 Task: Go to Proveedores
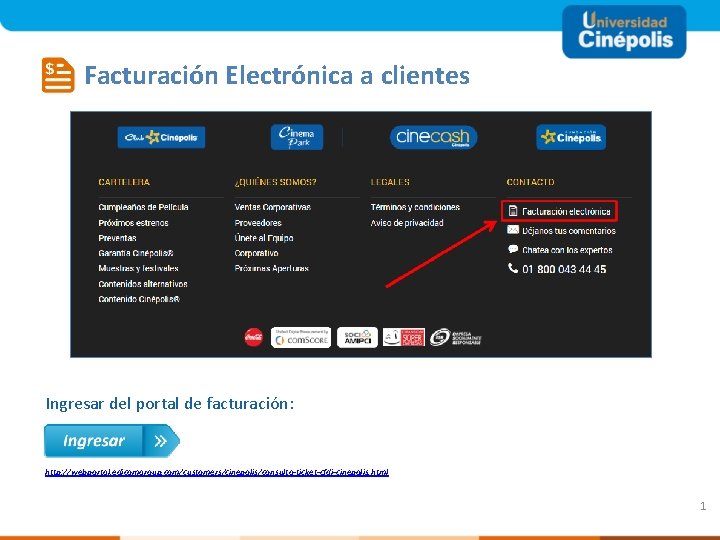[x=258, y=223]
